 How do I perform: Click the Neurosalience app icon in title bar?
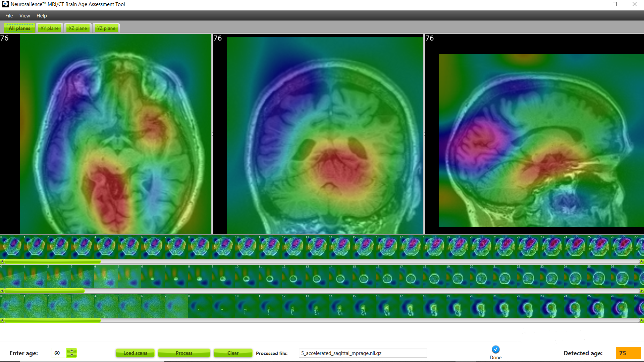click(5, 4)
